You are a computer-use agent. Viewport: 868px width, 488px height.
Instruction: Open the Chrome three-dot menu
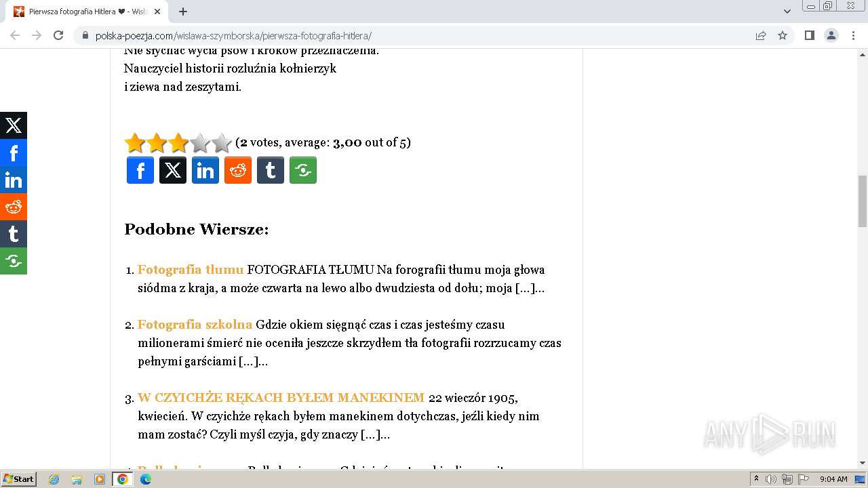tap(853, 35)
